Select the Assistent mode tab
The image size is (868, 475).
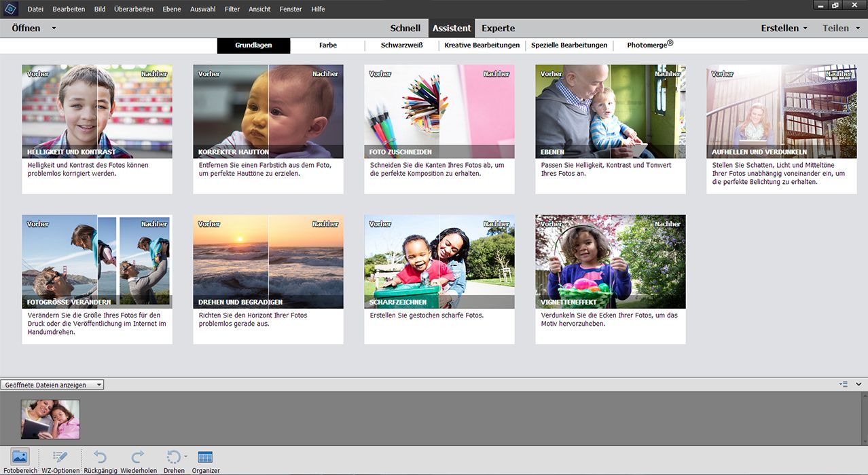tap(452, 28)
